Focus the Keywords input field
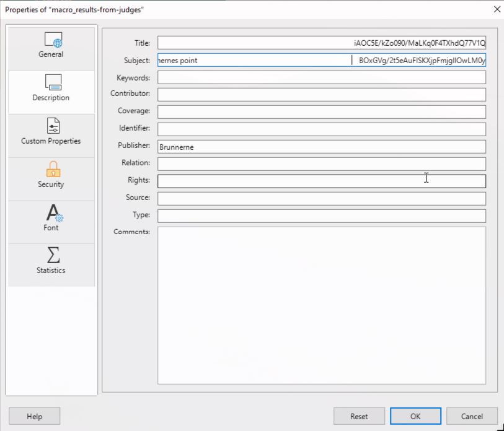504x431 pixels. point(321,77)
